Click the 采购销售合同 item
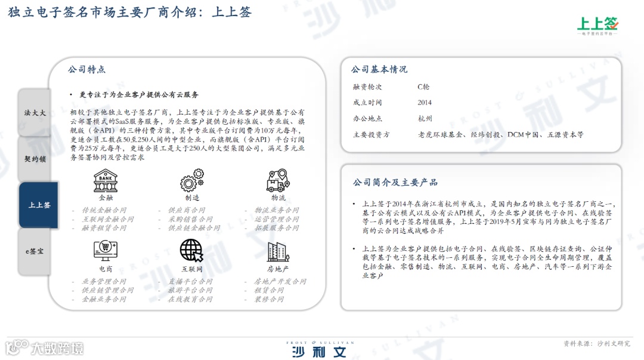The height and width of the screenshot is (360, 644). [x=190, y=219]
